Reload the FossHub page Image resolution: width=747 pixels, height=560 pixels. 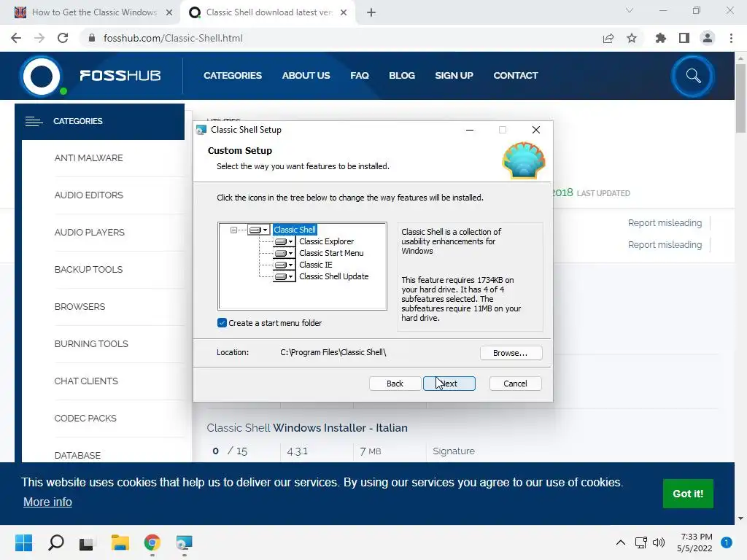tap(63, 38)
